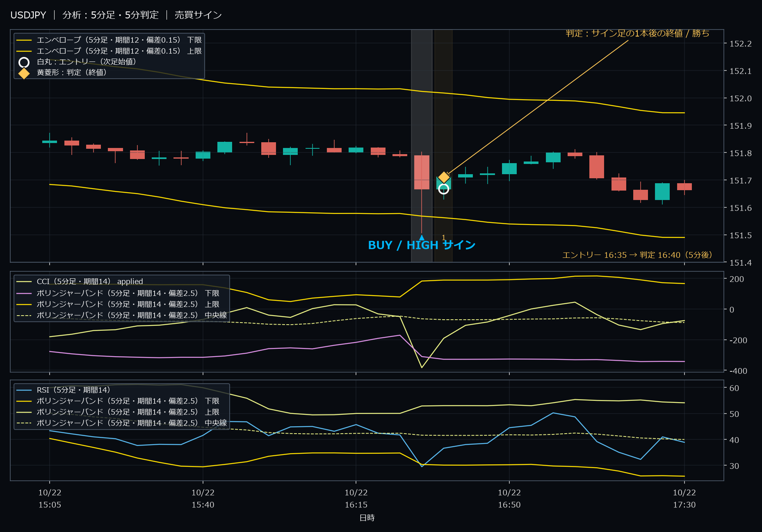Click the price axis value 152.2
Viewport: 762px width, 532px height.
[741, 44]
